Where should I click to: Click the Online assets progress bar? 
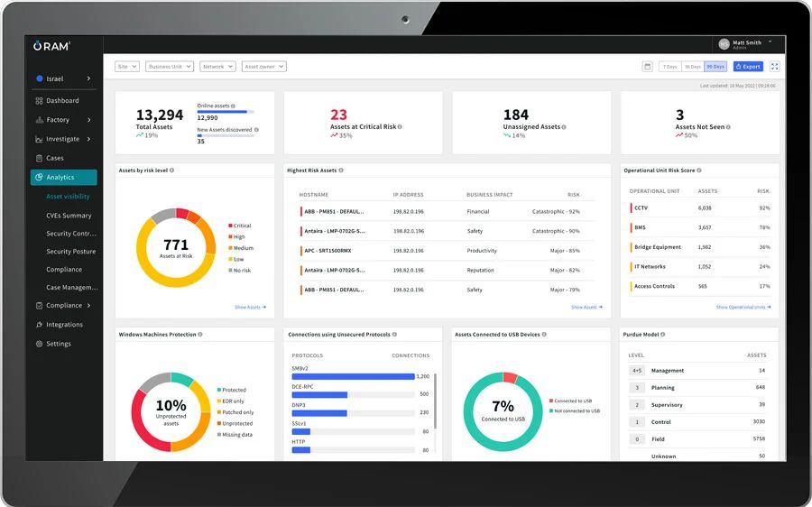[x=226, y=111]
